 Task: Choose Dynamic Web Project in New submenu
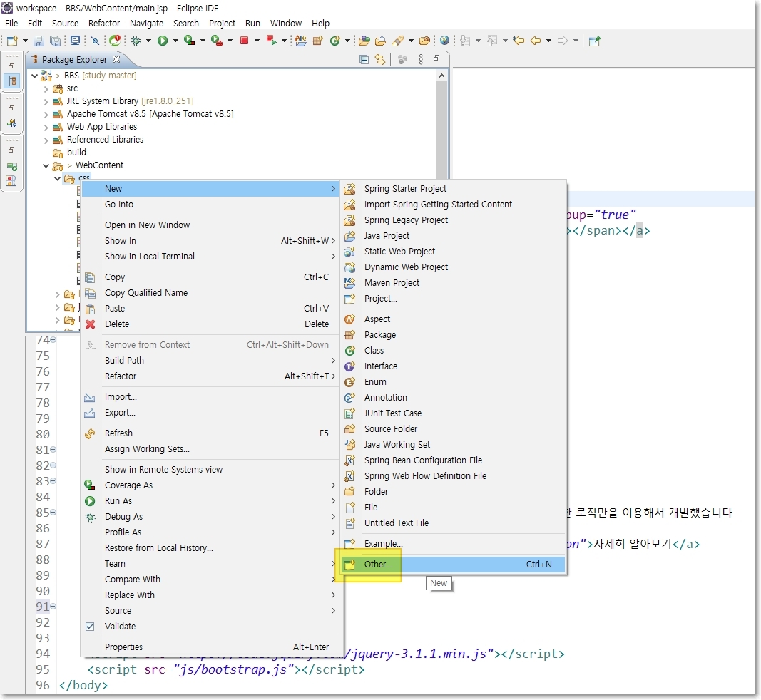point(454,267)
